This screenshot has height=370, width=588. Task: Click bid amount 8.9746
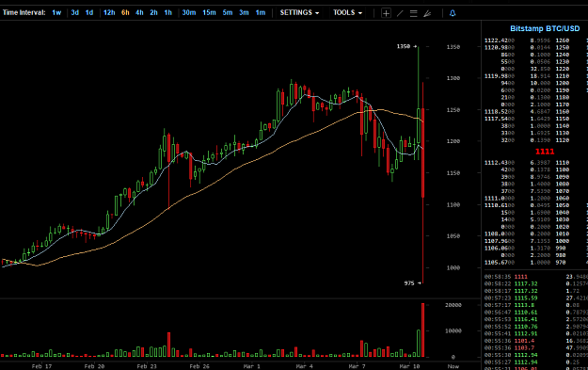[540, 177]
